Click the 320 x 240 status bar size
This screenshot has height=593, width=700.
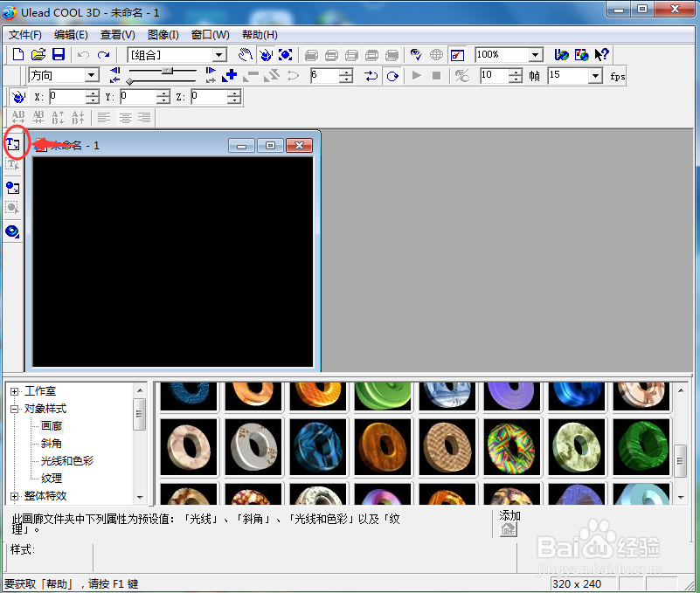[577, 583]
